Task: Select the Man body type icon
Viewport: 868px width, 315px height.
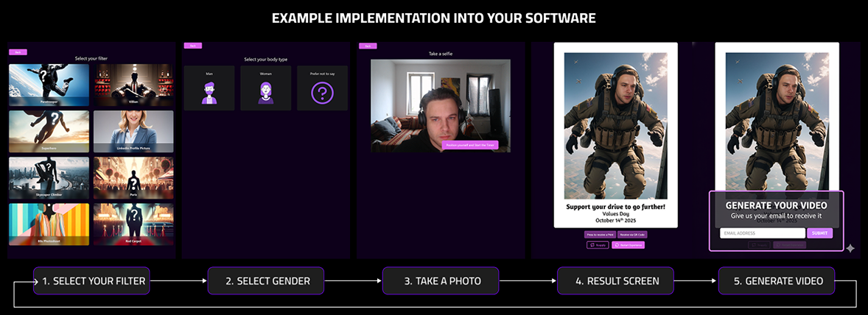Action: coord(209,93)
